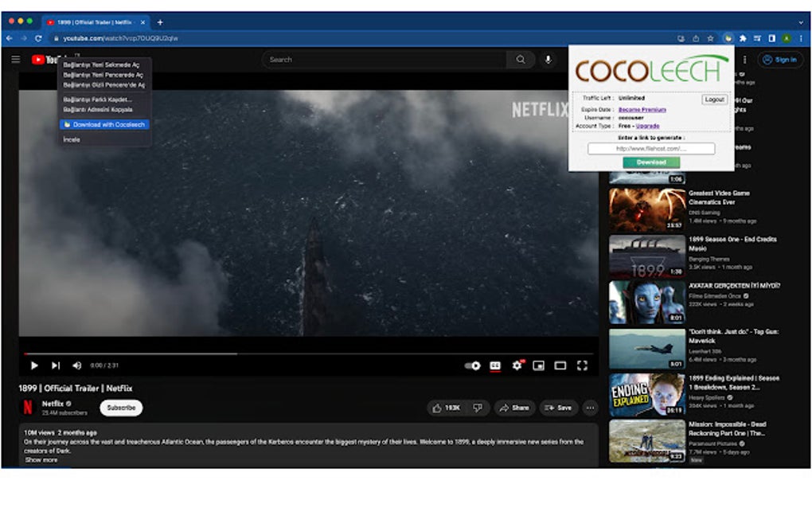Toggle subtitles/closed captions
Image resolution: width=812 pixels, height=508 pixels.
click(495, 365)
